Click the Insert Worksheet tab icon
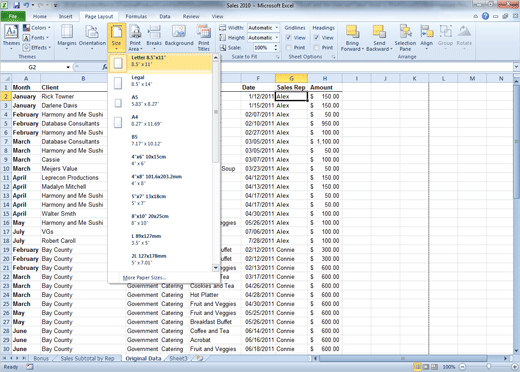Screen dimensions: 520x372 pyautogui.click(x=200, y=358)
